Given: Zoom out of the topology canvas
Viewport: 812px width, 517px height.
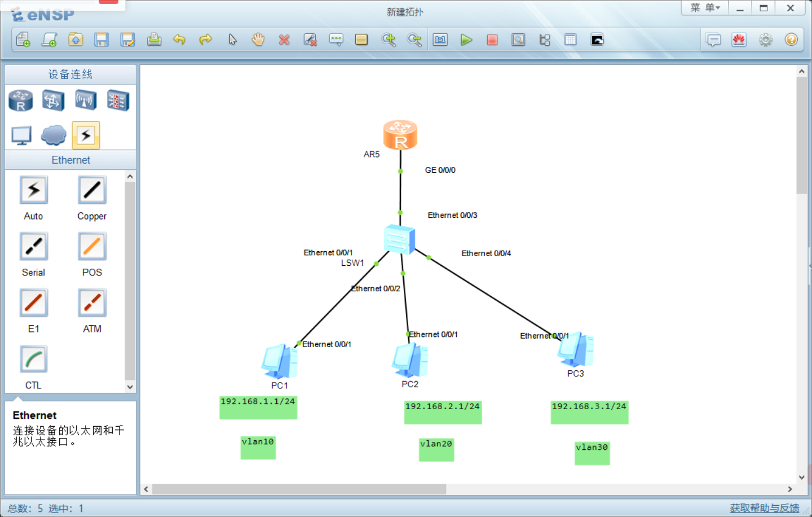Looking at the screenshot, I should (x=414, y=40).
